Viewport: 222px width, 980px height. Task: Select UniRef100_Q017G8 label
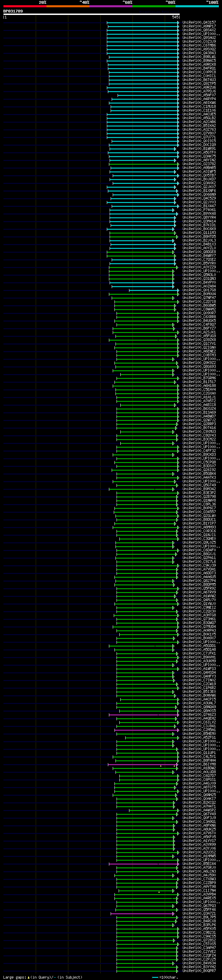(x=199, y=290)
